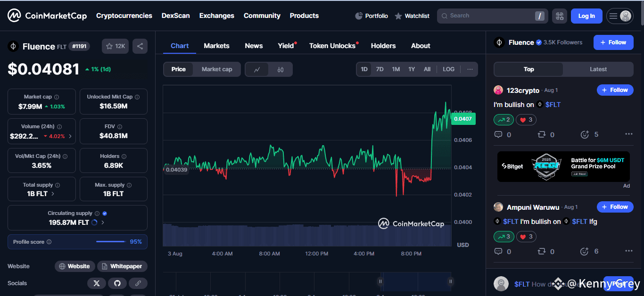Open Community nav menu
Image resolution: width=644 pixels, height=296 pixels.
[262, 16]
